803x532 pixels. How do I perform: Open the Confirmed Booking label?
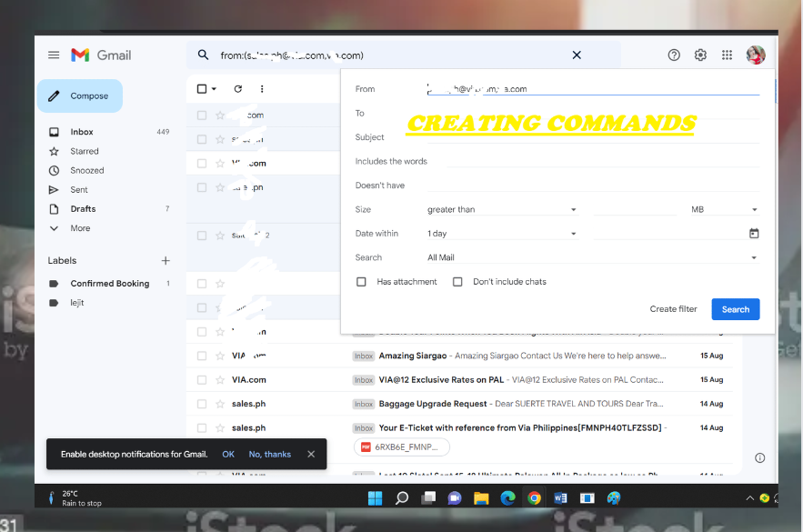click(x=108, y=283)
